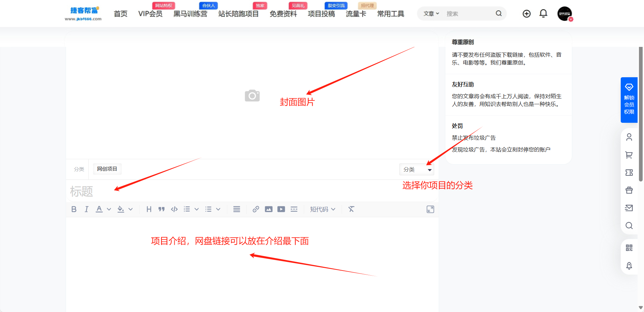The height and width of the screenshot is (312, 644).
Task: Go to 免费资料 in navigation
Action: pos(283,14)
